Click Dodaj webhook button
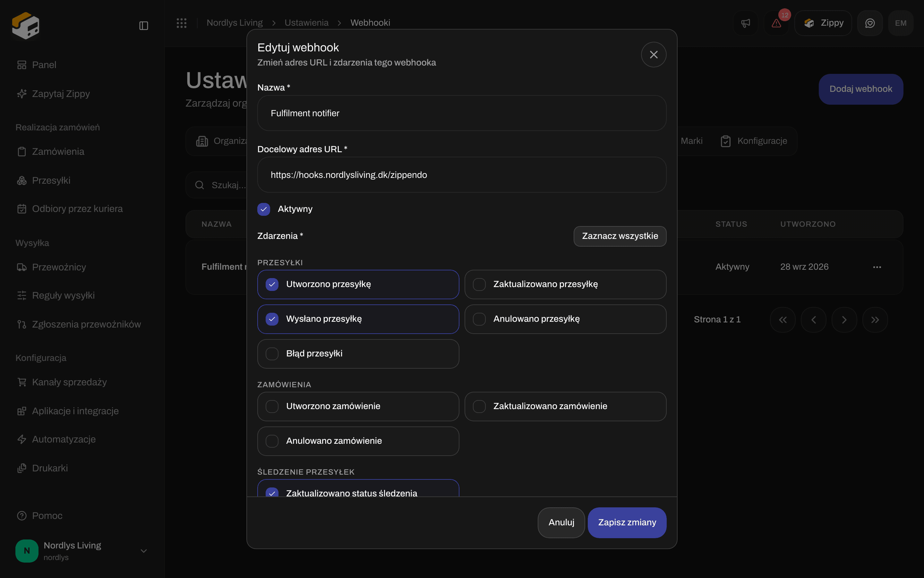This screenshot has height=578, width=924. (860, 89)
